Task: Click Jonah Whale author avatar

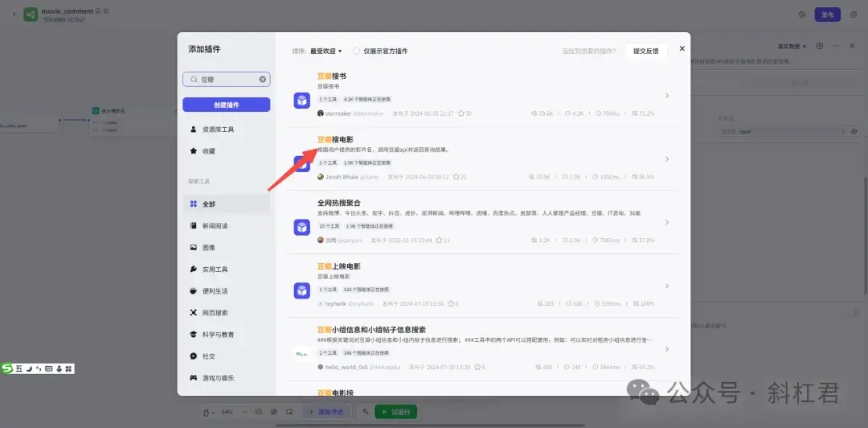Action: coord(321,177)
